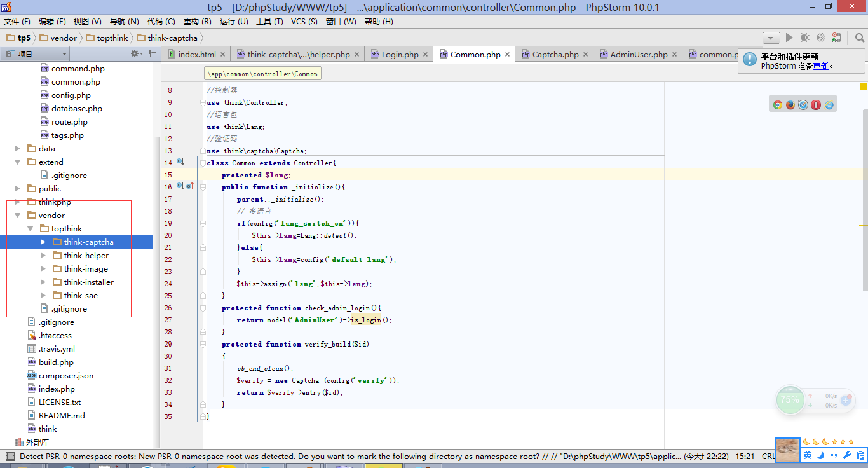This screenshot has width=868, height=468.
Task: Open preview in Chrome browser icon
Action: (x=777, y=105)
